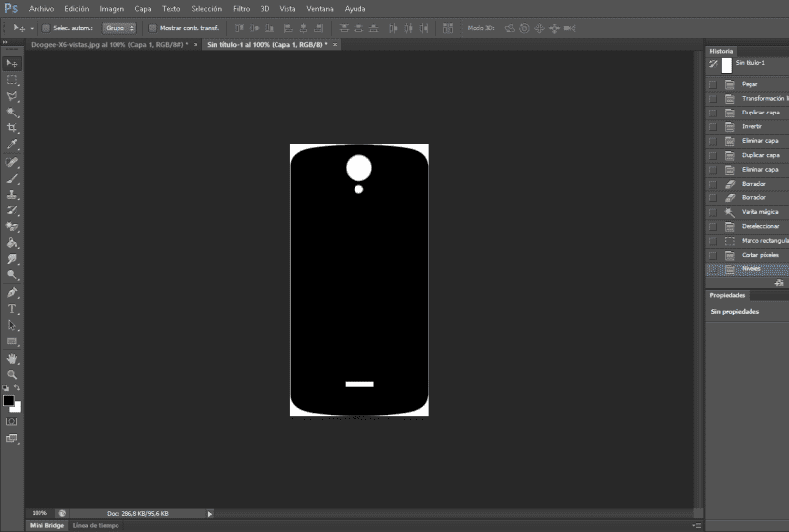789x532 pixels.
Task: Select the History Brush tool
Action: 12,210
